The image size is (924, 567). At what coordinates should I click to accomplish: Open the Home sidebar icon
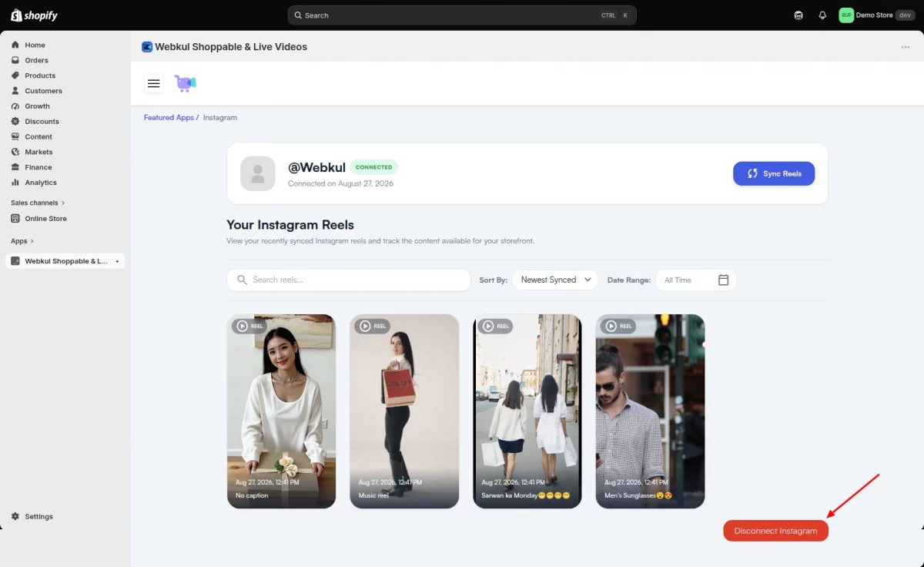tap(15, 45)
